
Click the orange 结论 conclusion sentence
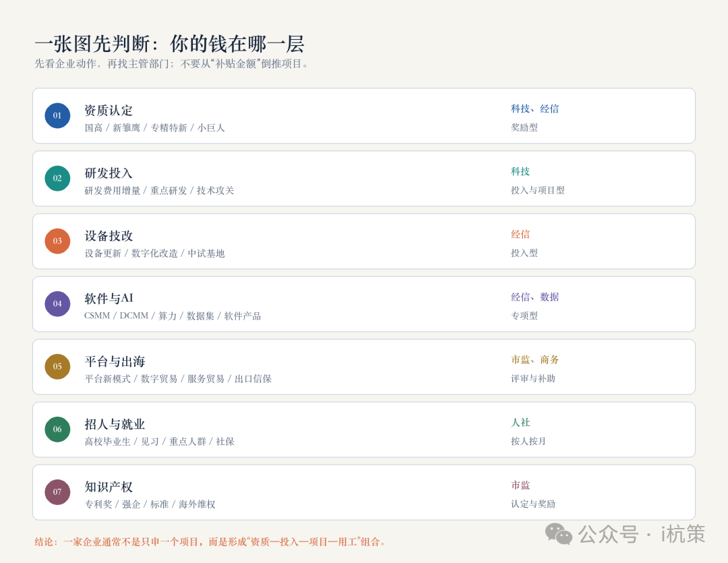(x=210, y=541)
